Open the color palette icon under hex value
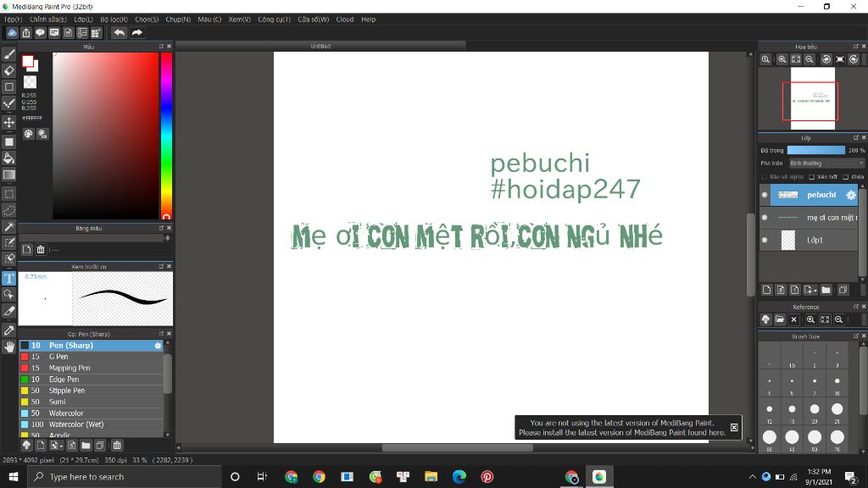This screenshot has width=868, height=488. (28, 134)
